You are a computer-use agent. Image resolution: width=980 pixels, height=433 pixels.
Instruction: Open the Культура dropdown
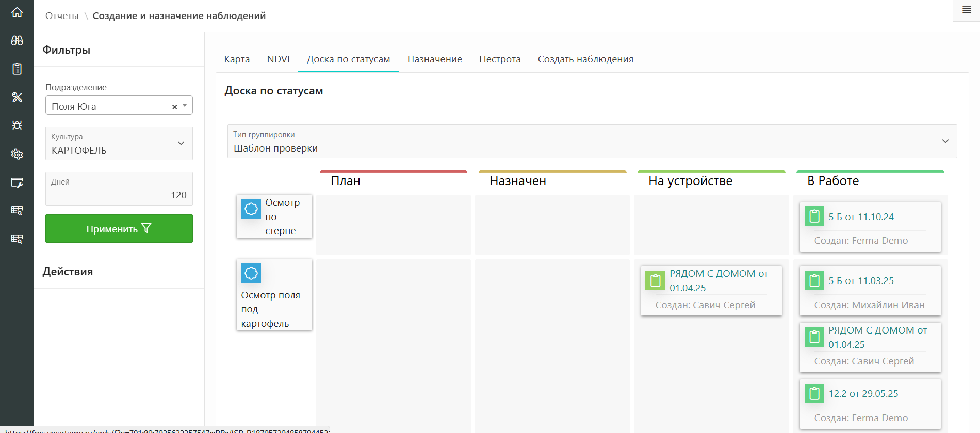coord(119,144)
